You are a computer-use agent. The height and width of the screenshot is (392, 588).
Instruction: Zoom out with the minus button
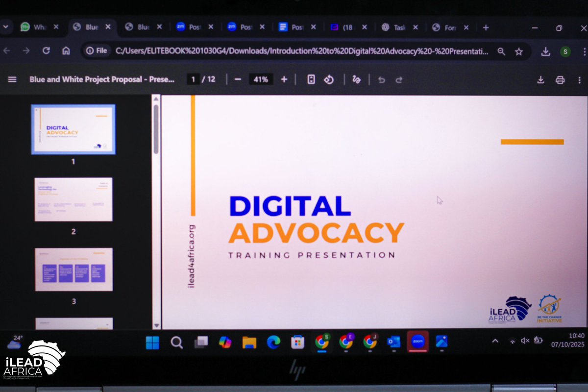click(238, 79)
